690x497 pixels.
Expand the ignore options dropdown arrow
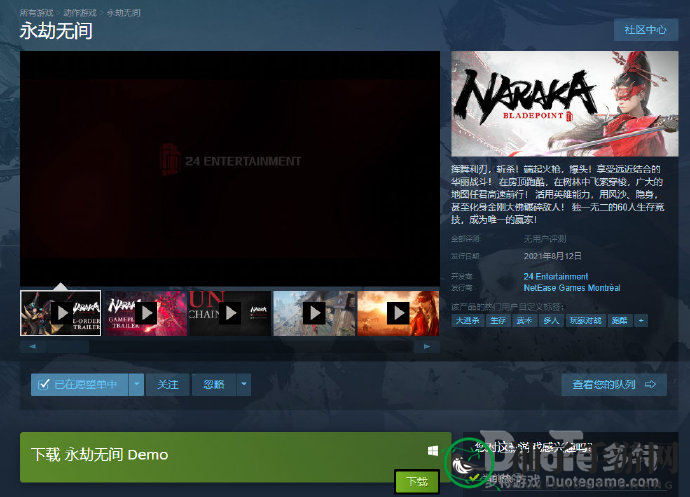[x=244, y=384]
